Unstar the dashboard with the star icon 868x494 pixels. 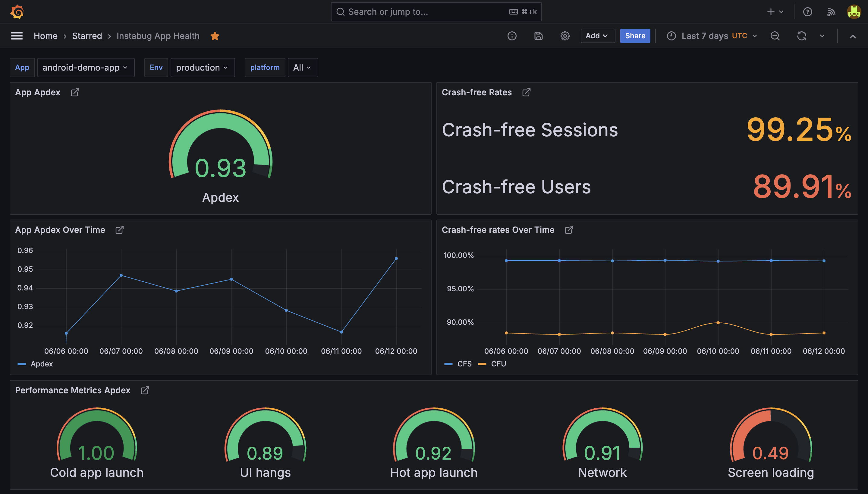[215, 36]
